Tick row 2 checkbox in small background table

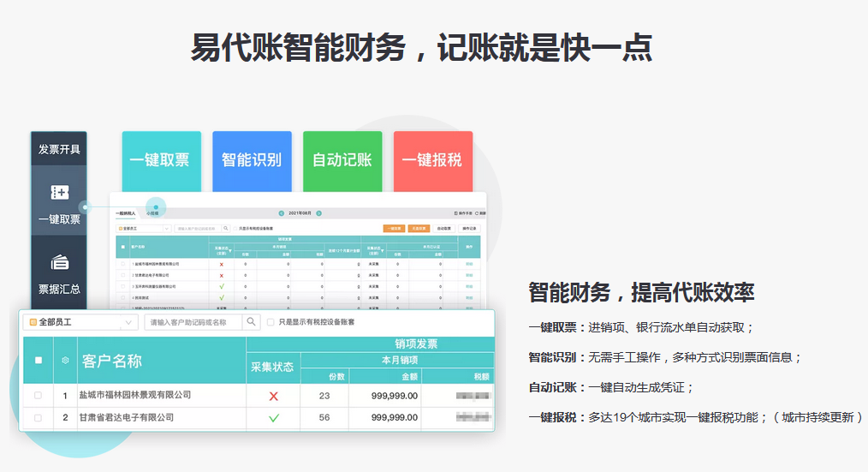[x=123, y=275]
